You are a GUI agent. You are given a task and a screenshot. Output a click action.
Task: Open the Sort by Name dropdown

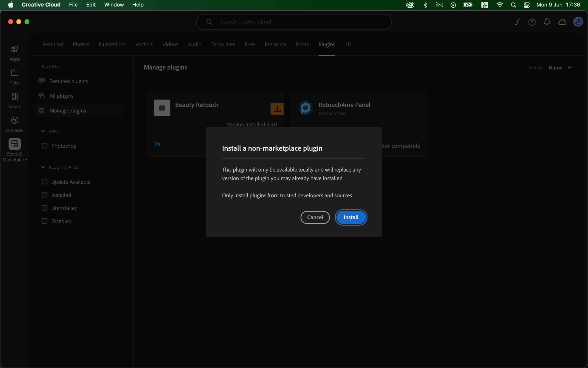pyautogui.click(x=560, y=68)
